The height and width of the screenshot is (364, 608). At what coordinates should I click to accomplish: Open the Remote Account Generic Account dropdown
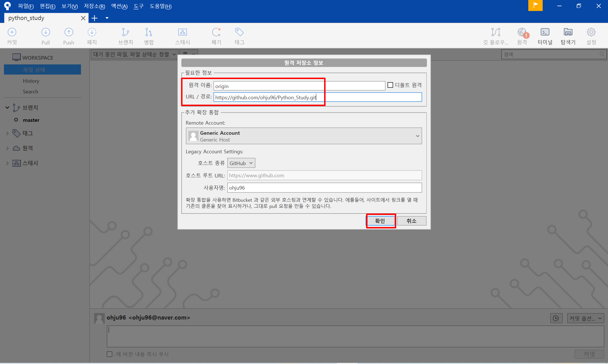[304, 136]
